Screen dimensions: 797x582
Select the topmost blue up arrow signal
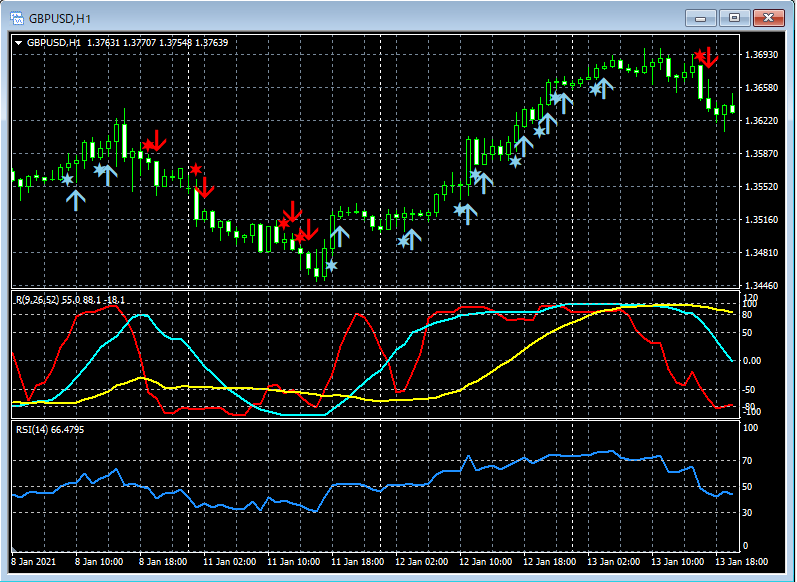tap(605, 87)
